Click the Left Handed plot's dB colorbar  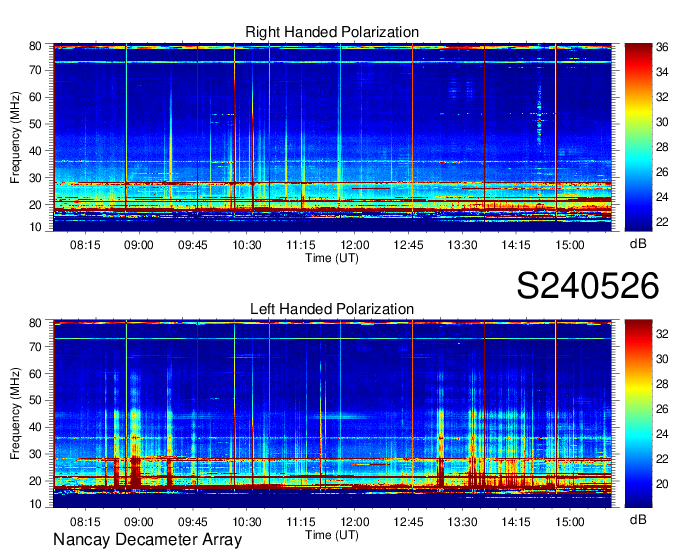tap(638, 414)
